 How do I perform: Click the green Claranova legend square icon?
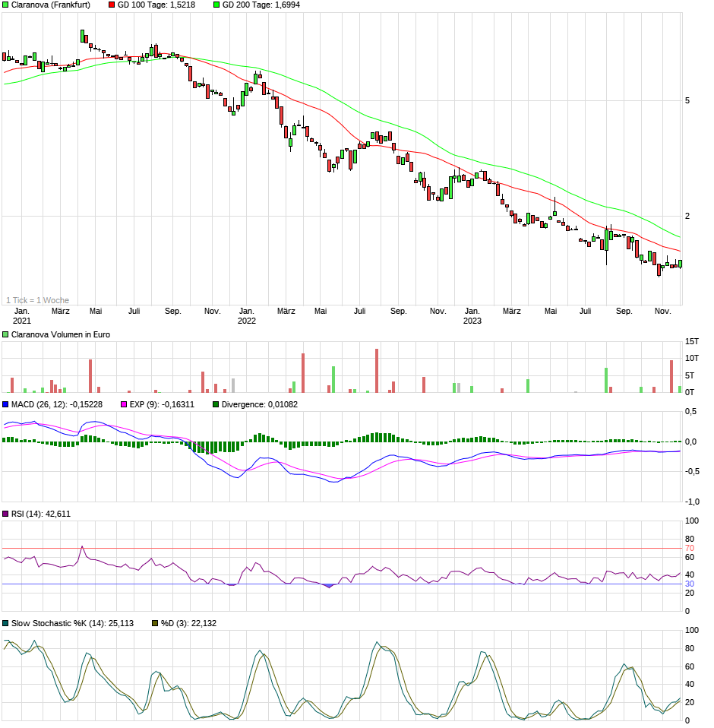(6, 5)
